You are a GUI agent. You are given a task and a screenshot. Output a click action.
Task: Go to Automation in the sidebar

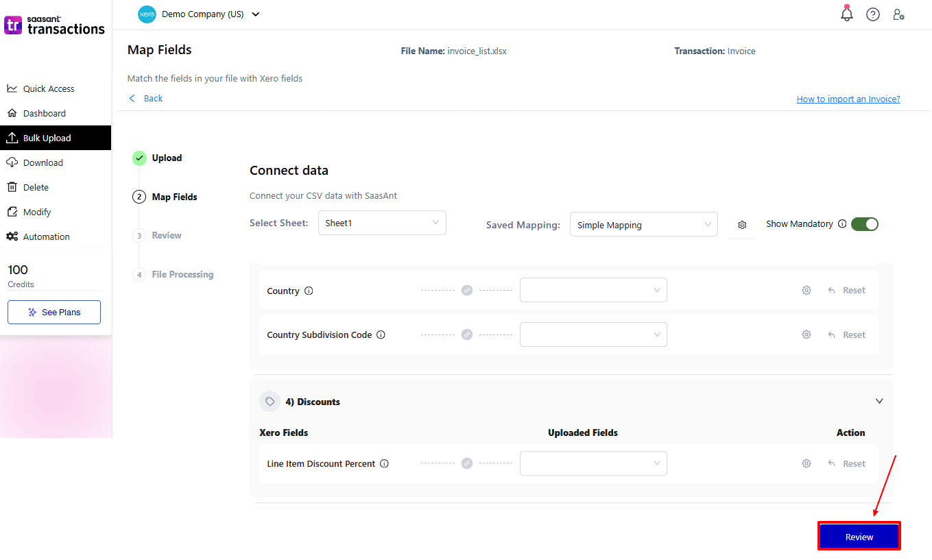pos(46,237)
